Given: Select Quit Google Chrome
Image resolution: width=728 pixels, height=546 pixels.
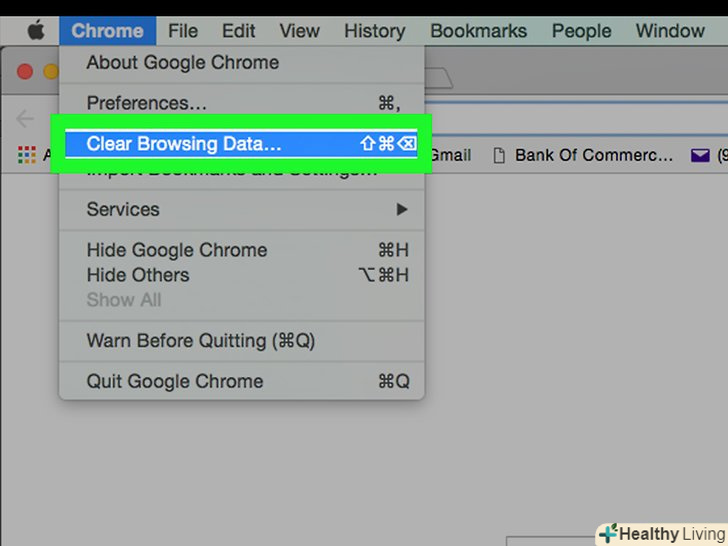Looking at the screenshot, I should point(175,381).
